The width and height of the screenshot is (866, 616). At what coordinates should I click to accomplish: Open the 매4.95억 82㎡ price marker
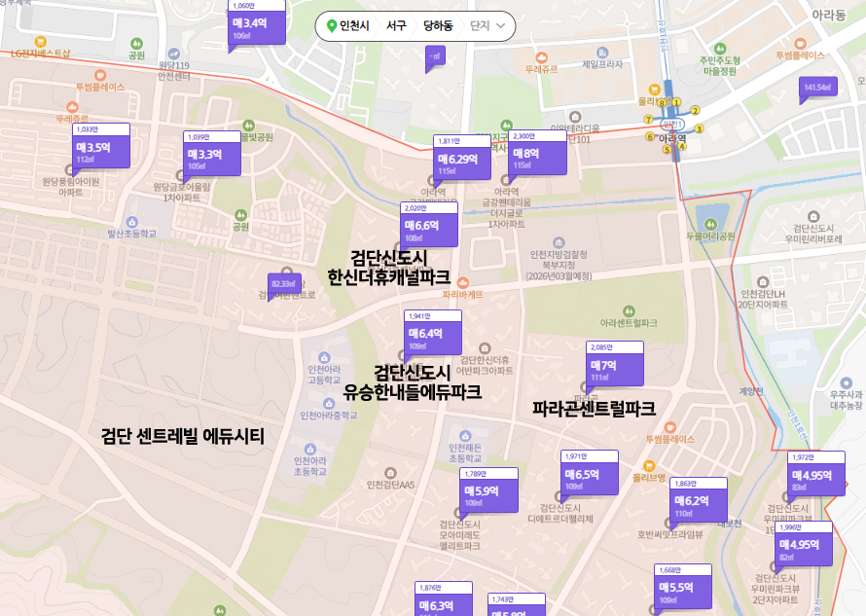(804, 546)
